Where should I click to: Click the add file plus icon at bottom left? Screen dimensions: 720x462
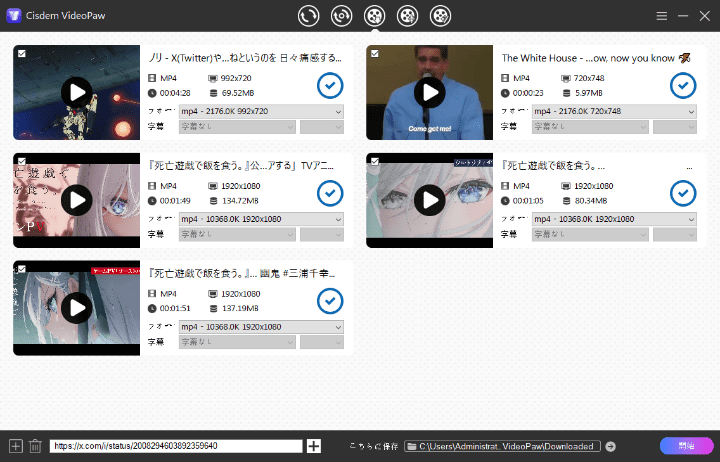coord(15,446)
